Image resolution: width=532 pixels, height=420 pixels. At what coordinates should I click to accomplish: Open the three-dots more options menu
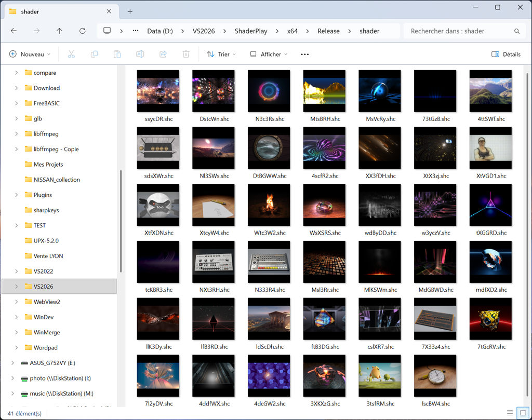pos(304,54)
